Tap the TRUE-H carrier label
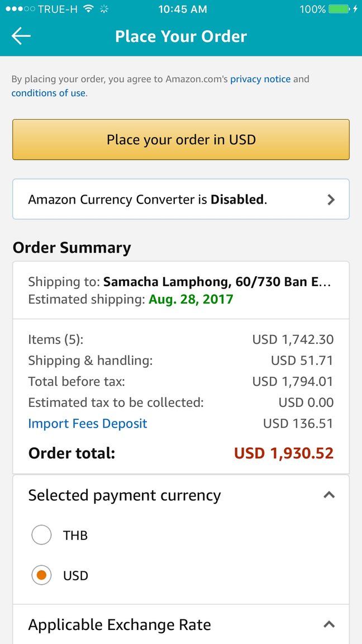 (58, 9)
